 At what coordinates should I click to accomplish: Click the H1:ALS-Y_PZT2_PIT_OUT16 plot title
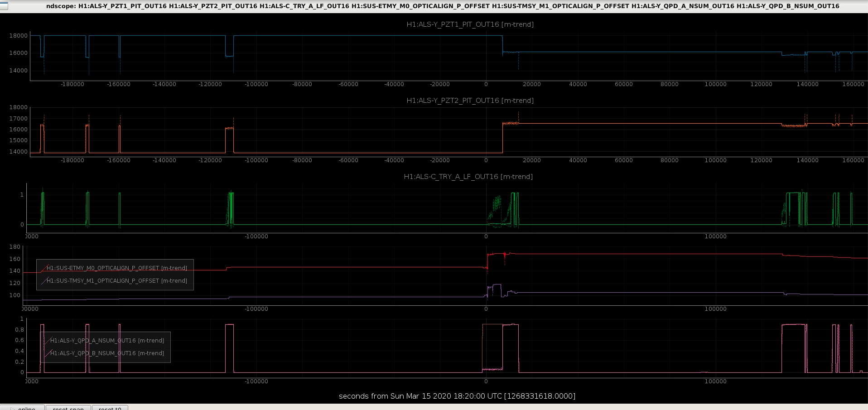[x=470, y=101]
